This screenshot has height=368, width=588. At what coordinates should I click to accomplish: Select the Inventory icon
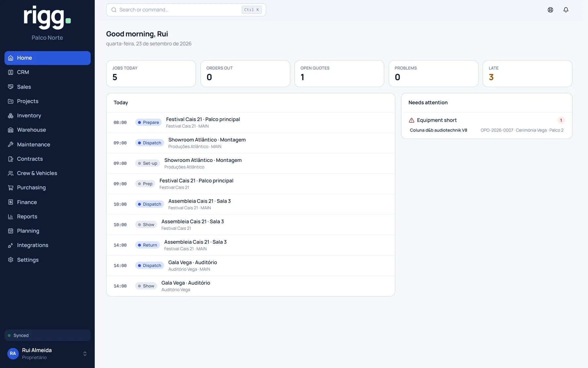tap(11, 115)
